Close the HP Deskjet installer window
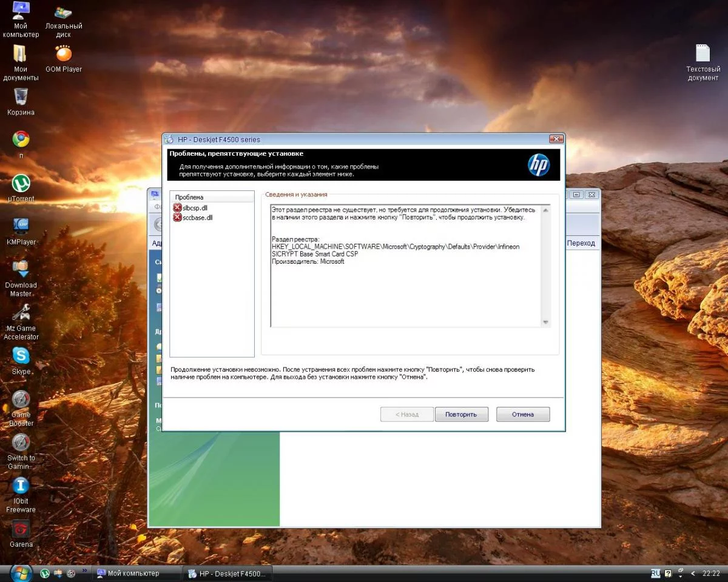728x582 pixels. point(555,139)
